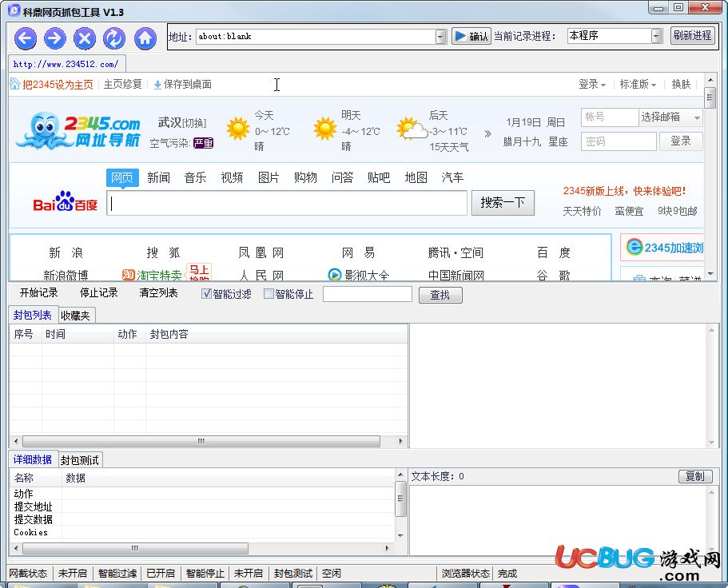Image resolution: width=728 pixels, height=588 pixels.
Task: Click the detail data horizontal scrollbar thumb
Action: pyautogui.click(x=135, y=548)
